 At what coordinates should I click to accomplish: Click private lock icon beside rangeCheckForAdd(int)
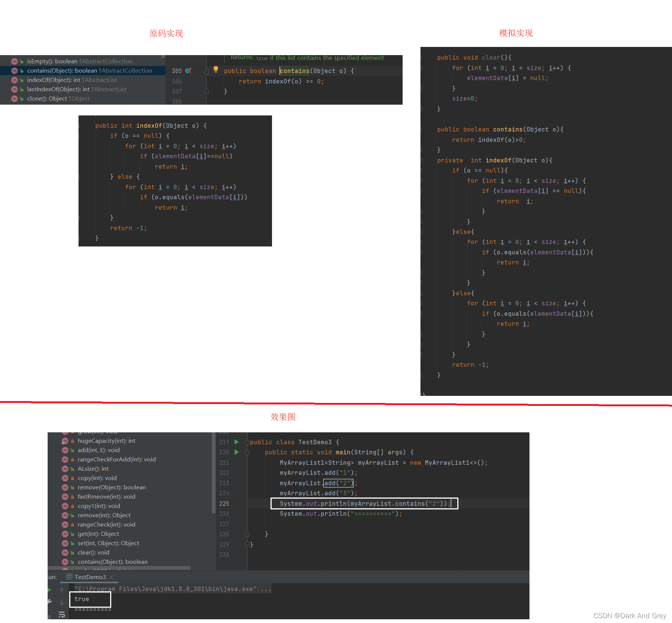tap(73, 460)
